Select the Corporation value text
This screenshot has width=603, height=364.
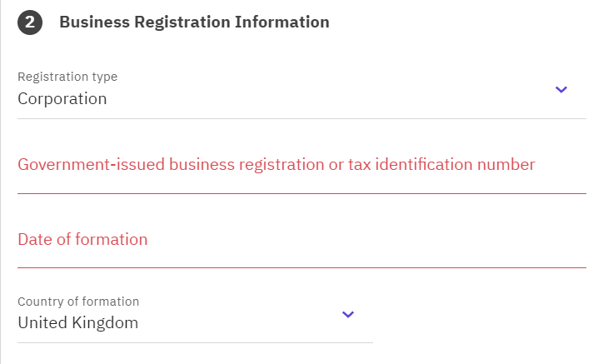point(62,98)
